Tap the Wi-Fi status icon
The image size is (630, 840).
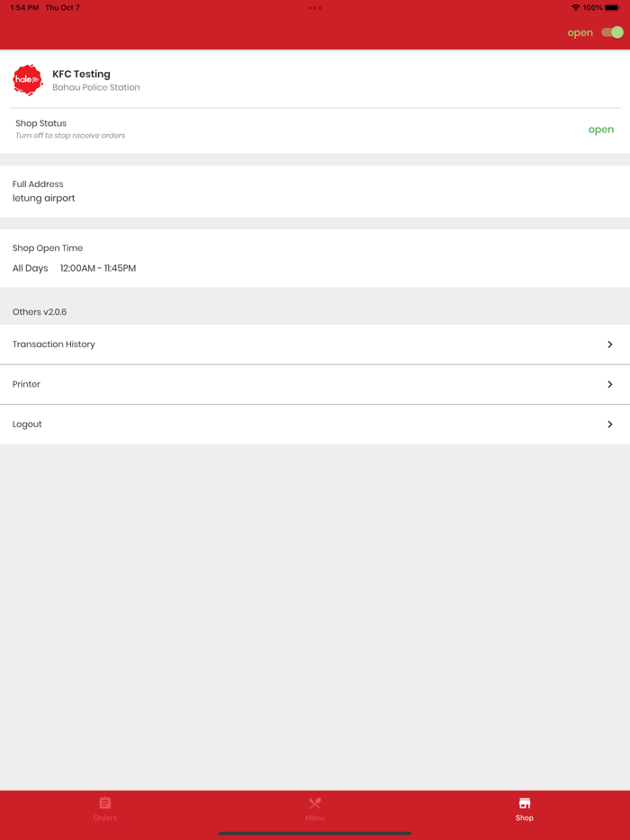576,8
